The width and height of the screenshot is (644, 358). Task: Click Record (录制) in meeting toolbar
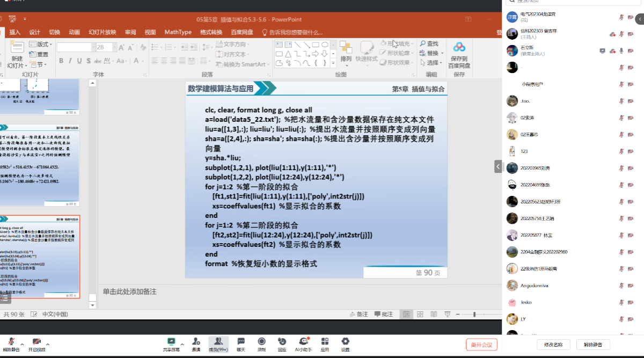click(261, 344)
